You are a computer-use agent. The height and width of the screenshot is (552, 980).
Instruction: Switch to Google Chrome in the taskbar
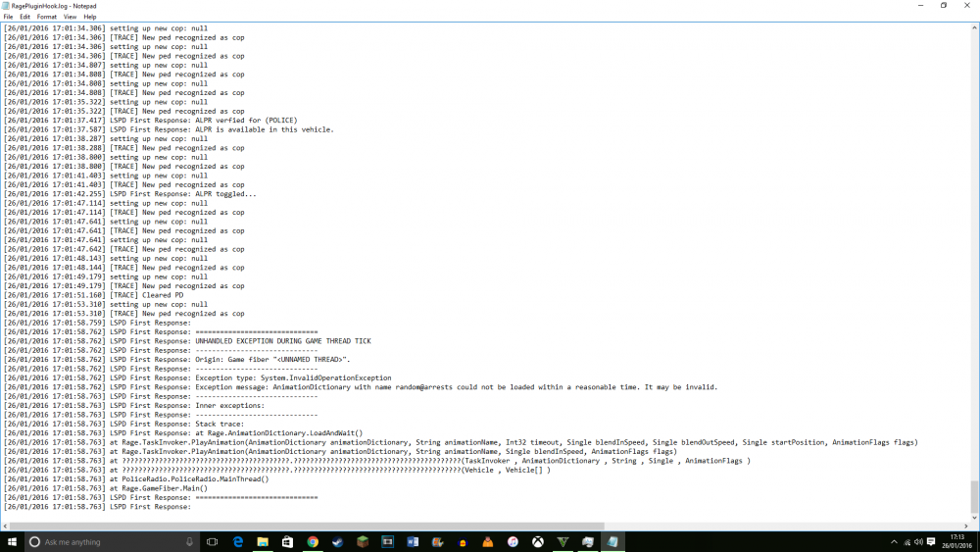pyautogui.click(x=313, y=542)
